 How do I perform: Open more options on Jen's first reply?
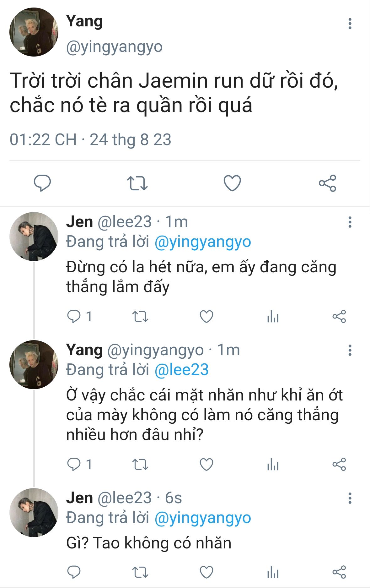350,222
